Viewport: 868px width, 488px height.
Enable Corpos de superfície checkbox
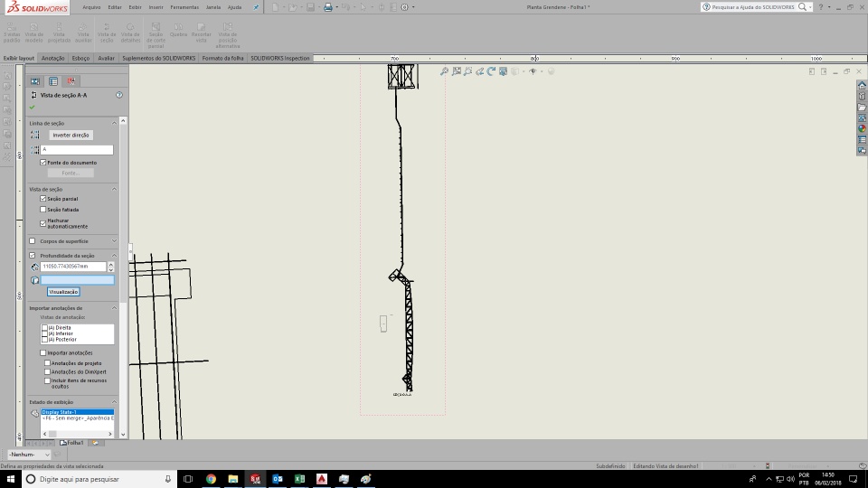(33, 241)
